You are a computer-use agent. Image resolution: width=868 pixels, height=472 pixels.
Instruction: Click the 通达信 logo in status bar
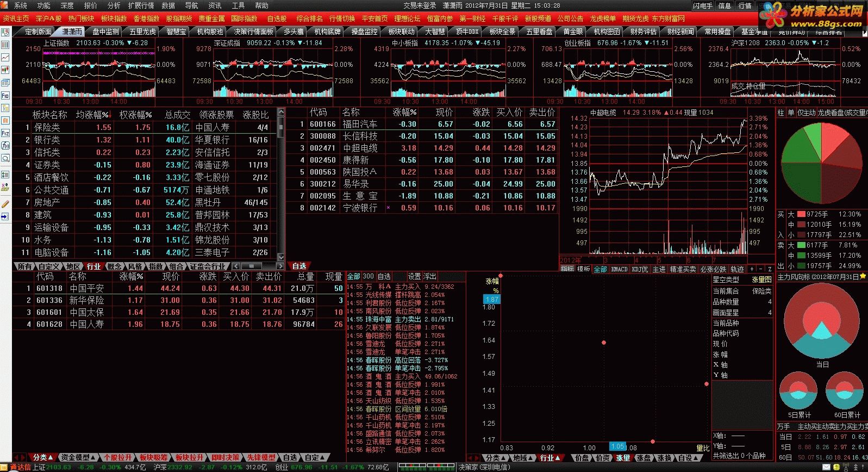[20, 467]
